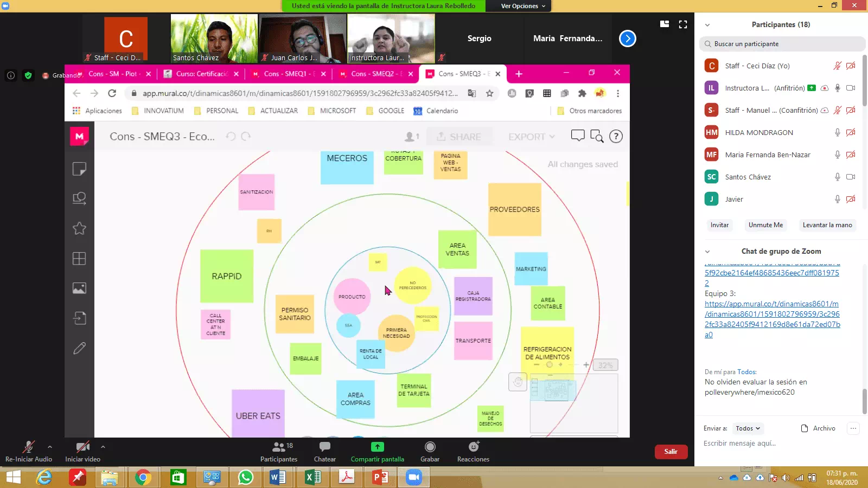The height and width of the screenshot is (488, 868).
Task: Click the Compartir pantalla share screen icon
Action: click(377, 447)
